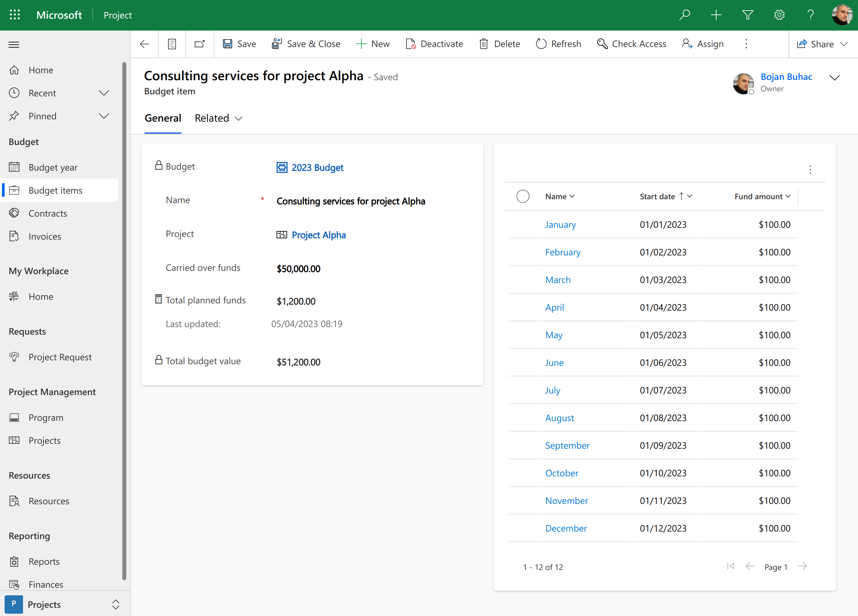The image size is (858, 616).
Task: Click Check Access
Action: click(631, 44)
